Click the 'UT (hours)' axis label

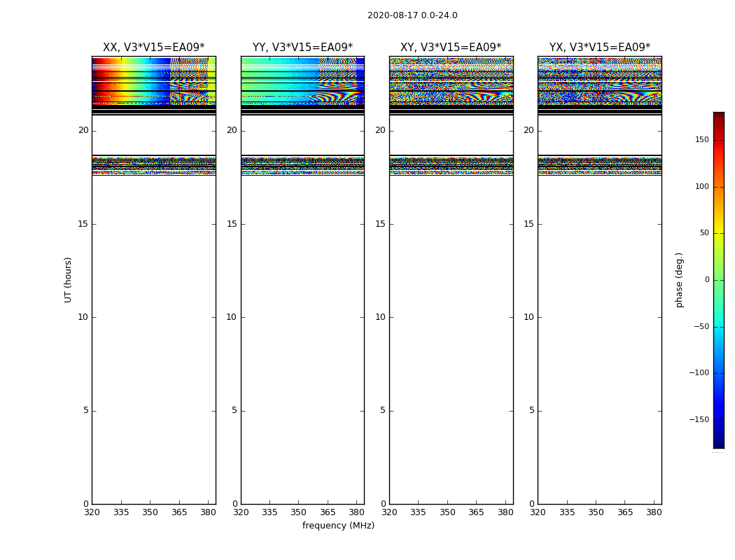point(68,279)
